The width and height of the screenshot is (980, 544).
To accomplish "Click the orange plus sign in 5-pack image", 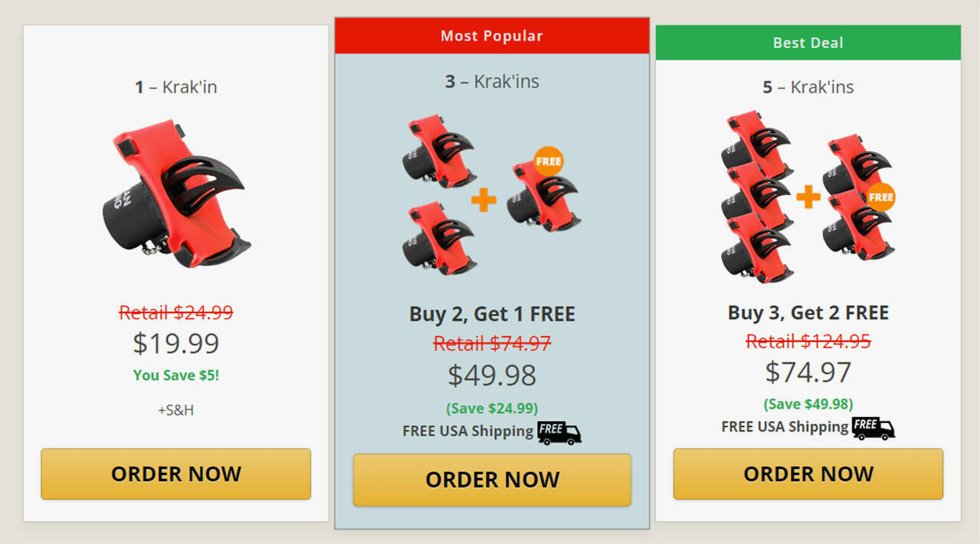I will tap(808, 197).
